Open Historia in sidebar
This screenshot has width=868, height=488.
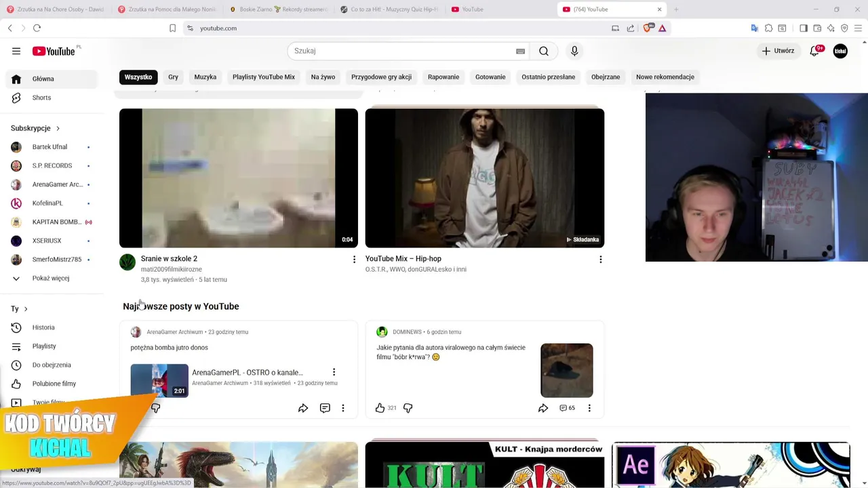(x=52, y=327)
